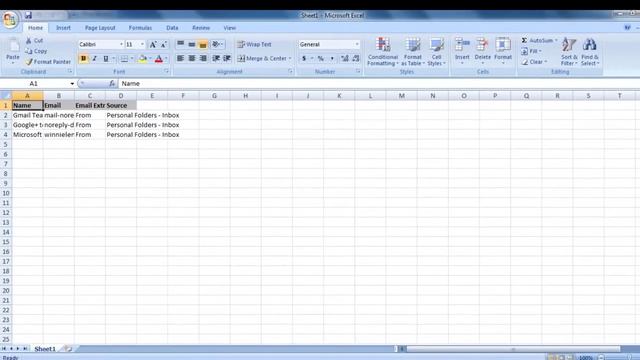Image resolution: width=640 pixels, height=360 pixels.
Task: Open Sort & Filter menu
Action: point(569,51)
